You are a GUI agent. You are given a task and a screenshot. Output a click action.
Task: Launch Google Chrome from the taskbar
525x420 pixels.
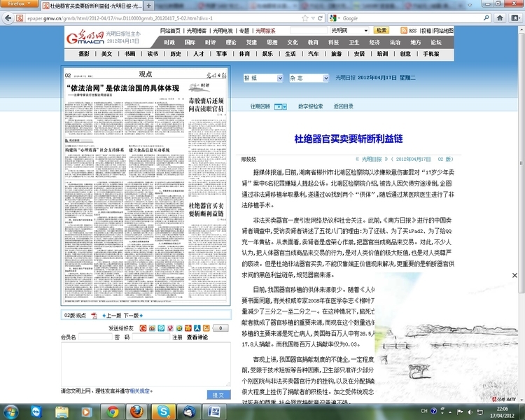112,410
